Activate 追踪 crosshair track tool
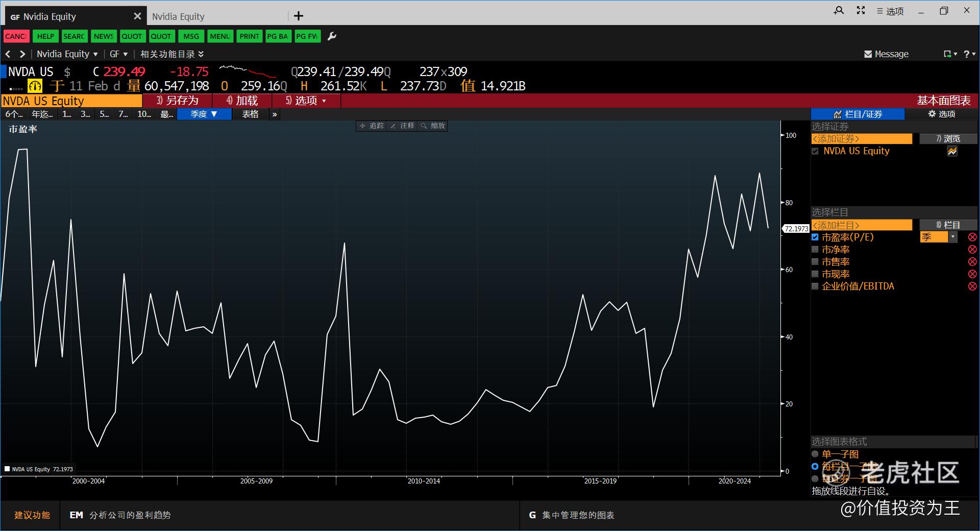This screenshot has height=531, width=980. pyautogui.click(x=371, y=126)
